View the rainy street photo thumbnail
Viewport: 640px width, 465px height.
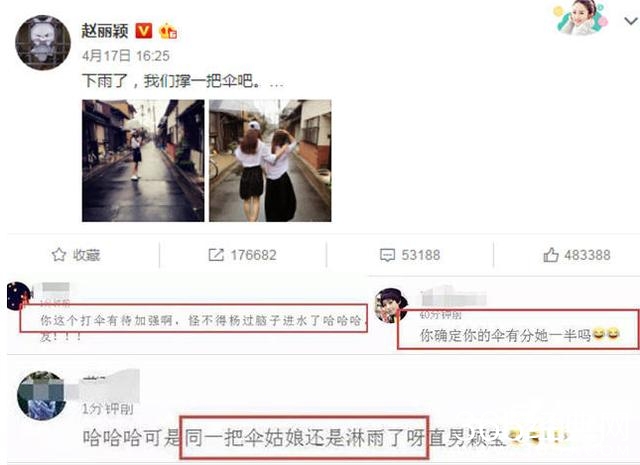click(x=143, y=160)
